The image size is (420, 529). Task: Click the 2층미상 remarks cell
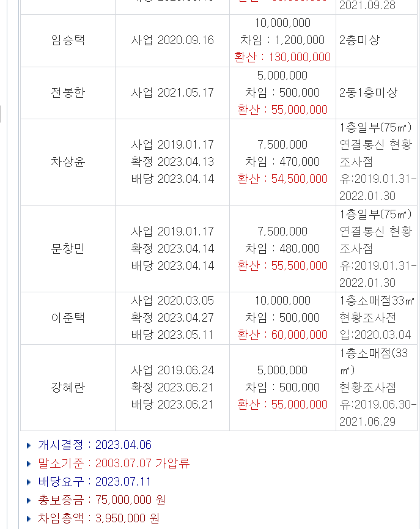(x=359, y=40)
